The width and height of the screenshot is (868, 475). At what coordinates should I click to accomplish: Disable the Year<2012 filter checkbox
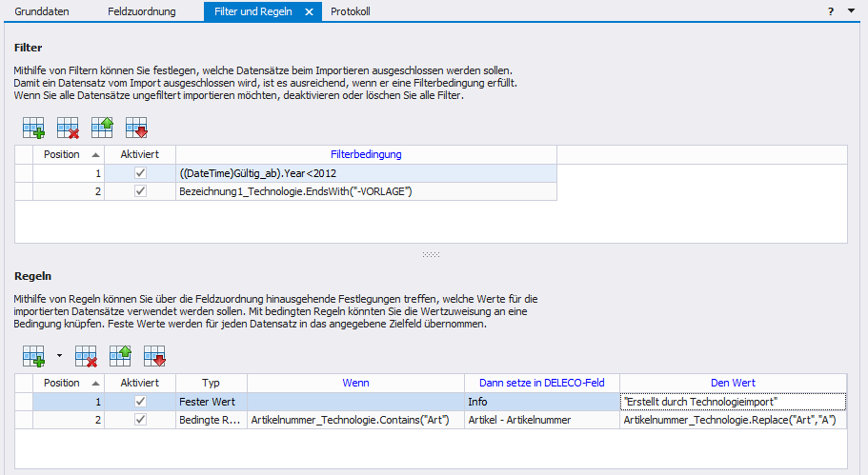[140, 173]
